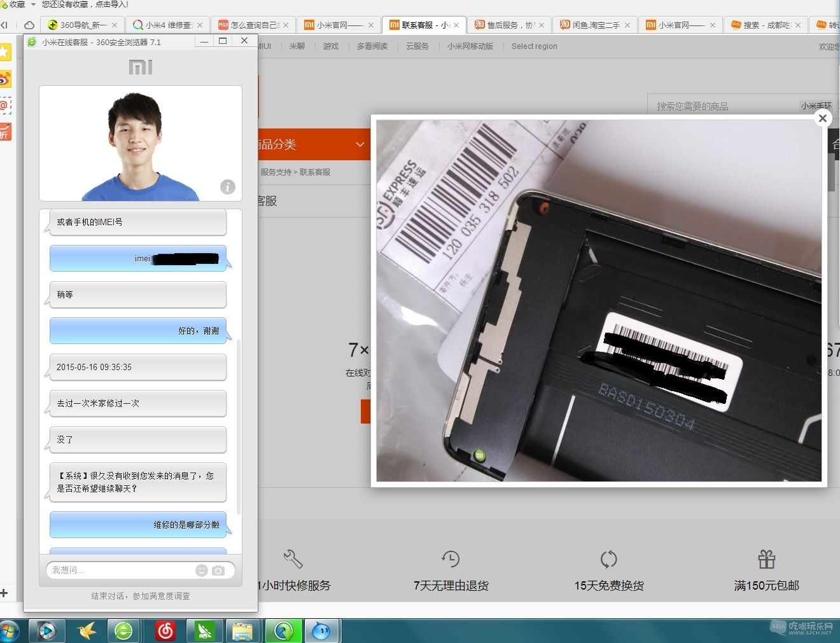Screen dimensions: 840x643
Task: Close the 360导航 tab
Action: 115,25
